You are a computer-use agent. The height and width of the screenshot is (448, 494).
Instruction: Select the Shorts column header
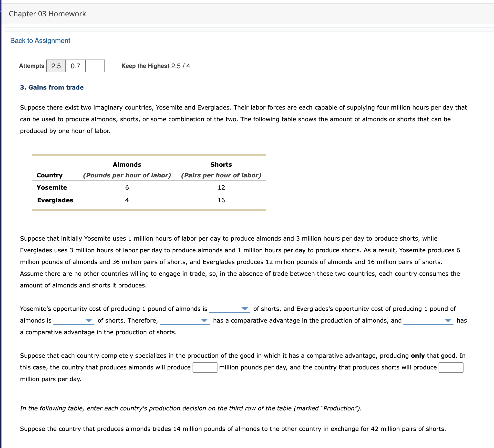[x=221, y=164]
